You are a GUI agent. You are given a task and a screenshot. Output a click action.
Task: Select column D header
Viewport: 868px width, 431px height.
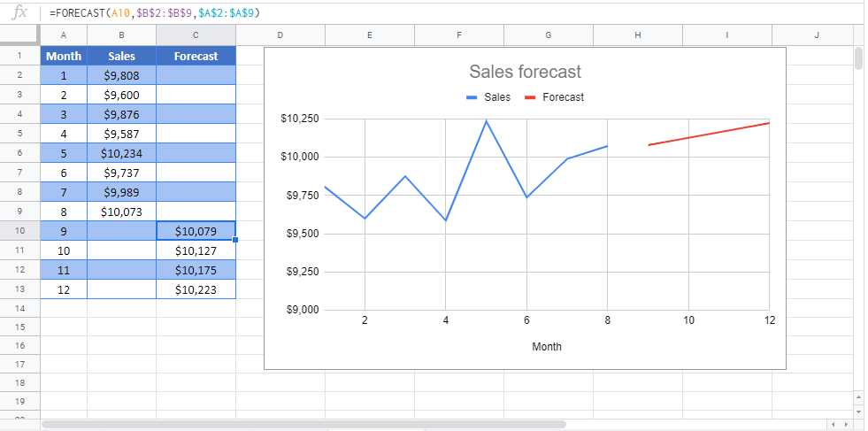tap(280, 35)
